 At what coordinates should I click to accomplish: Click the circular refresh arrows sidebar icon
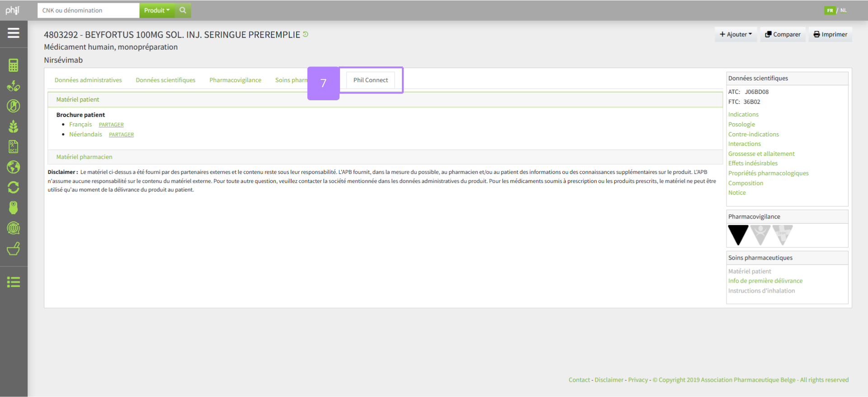[14, 187]
